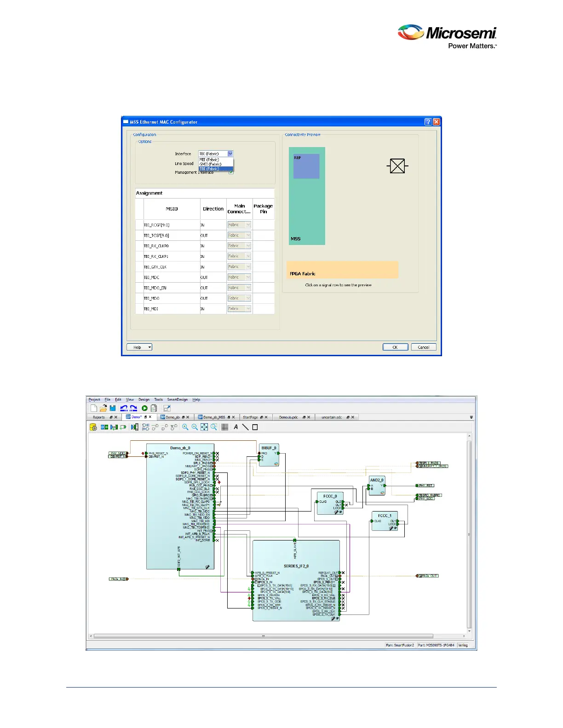Viewport: 563px width, 728px height.
Task: Click the MSIO column header
Action: (172, 209)
